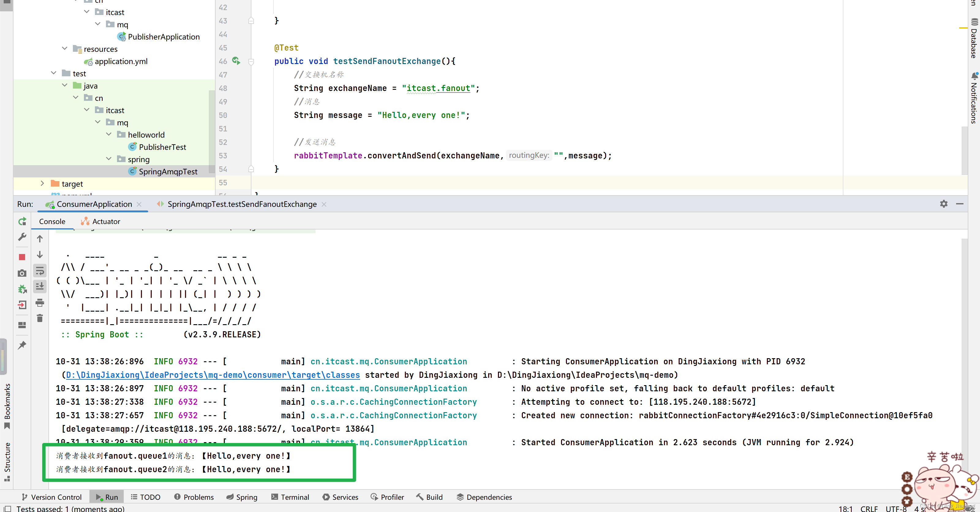
Task: Click the trash icon to clear console
Action: coord(40,318)
